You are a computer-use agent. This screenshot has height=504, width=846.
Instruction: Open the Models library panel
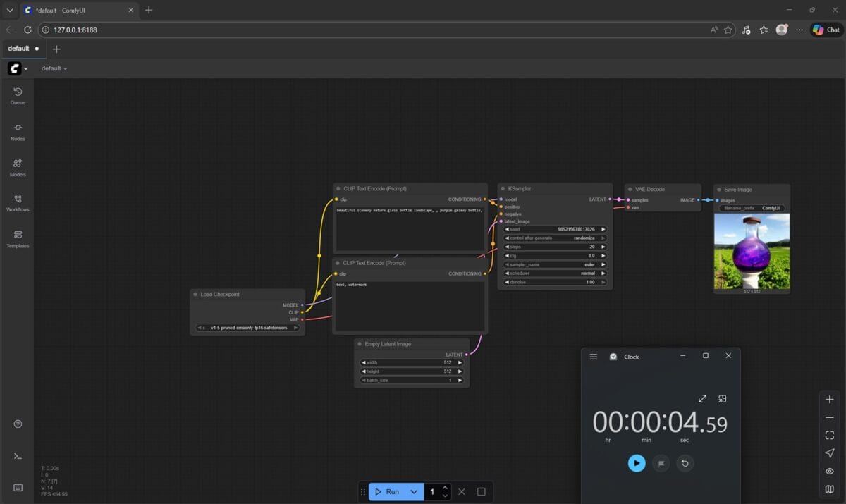[x=18, y=167]
